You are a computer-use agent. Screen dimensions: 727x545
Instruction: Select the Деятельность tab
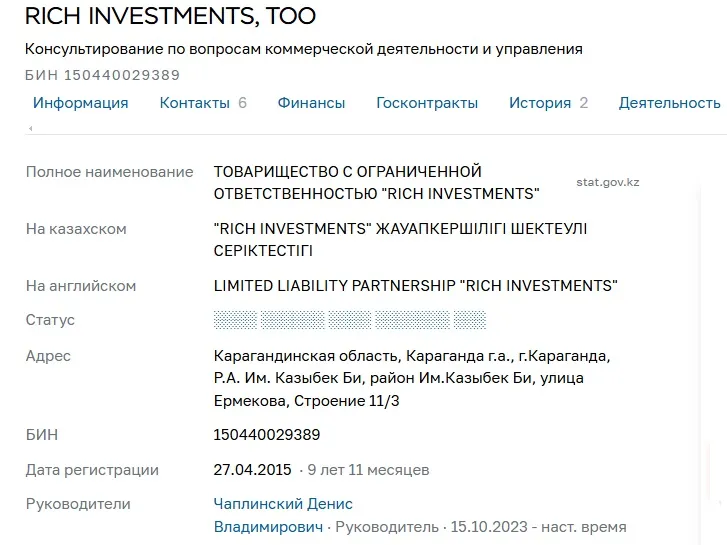pyautogui.click(x=670, y=103)
